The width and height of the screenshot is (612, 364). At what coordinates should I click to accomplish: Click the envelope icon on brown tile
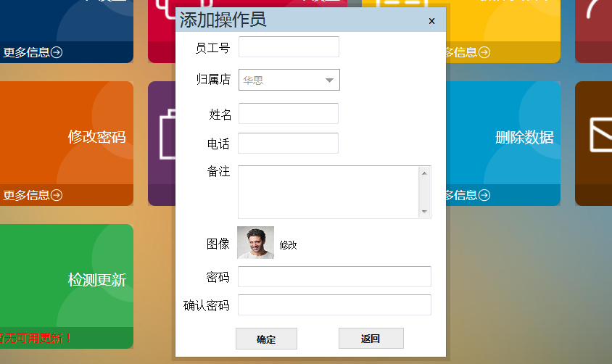pos(599,135)
